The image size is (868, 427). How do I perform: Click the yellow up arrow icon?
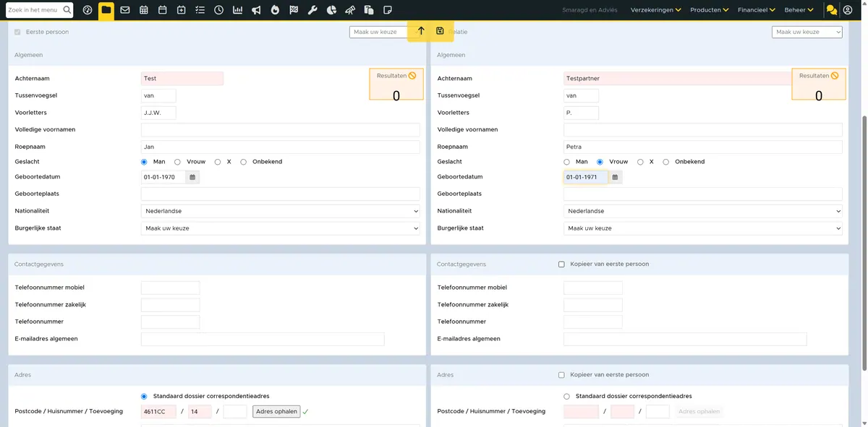click(421, 31)
